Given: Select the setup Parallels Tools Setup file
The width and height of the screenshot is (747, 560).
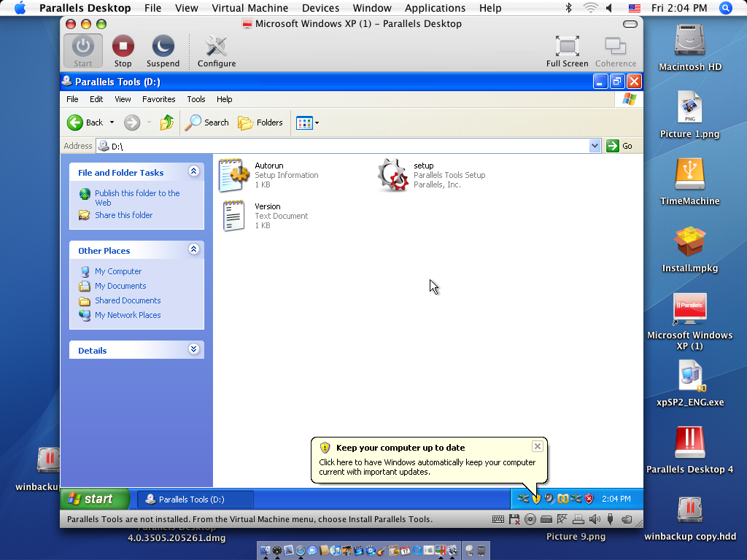Looking at the screenshot, I should tap(432, 175).
